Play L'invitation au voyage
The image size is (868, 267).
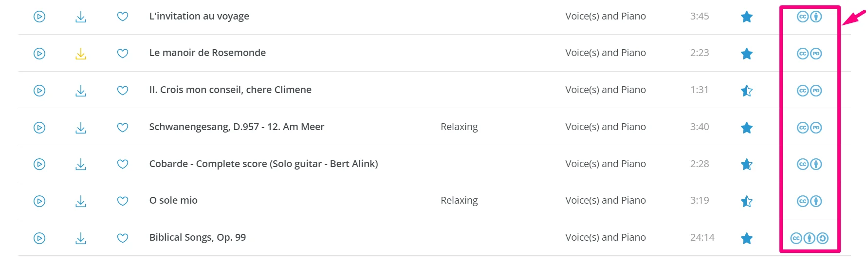(x=39, y=17)
